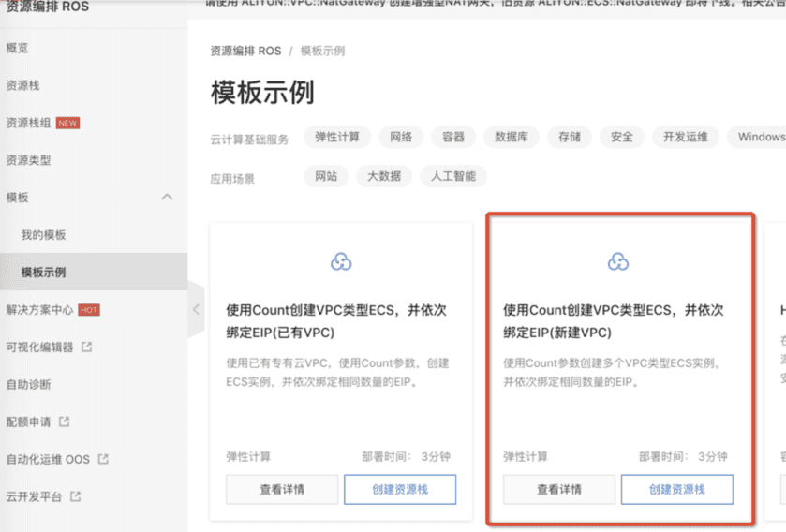The height and width of the screenshot is (532, 786).
Task: Select 模板示例 sidebar sub-item
Action: tap(43, 272)
